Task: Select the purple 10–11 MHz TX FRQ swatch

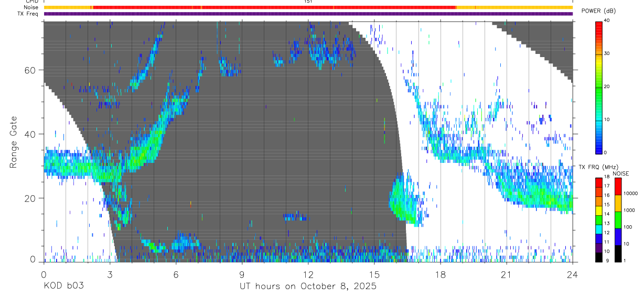Action: [598, 248]
